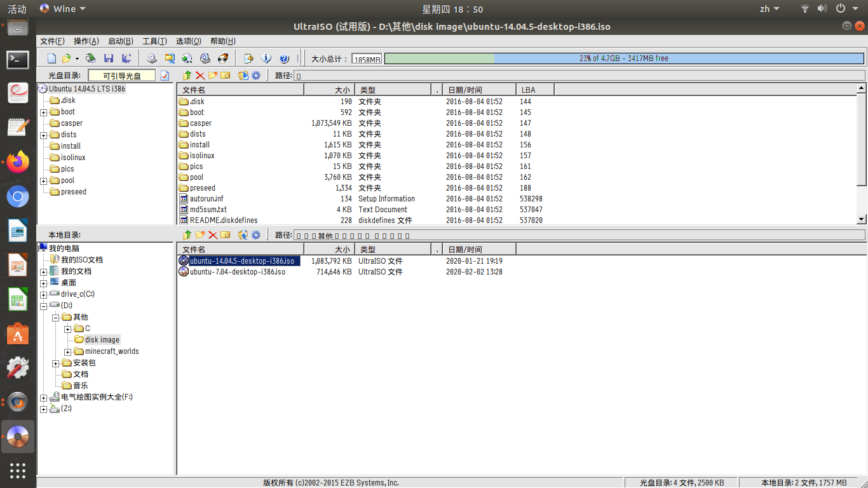Image resolution: width=868 pixels, height=488 pixels.
Task: Click the disc list scrollbar up arrow
Action: click(862, 89)
